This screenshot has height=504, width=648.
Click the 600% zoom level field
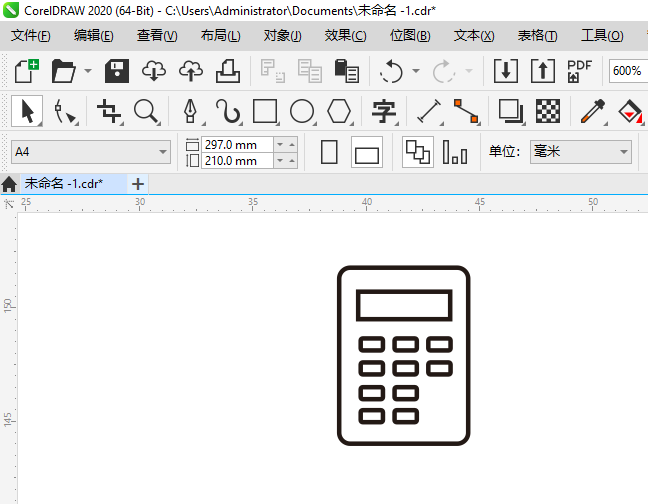point(627,71)
